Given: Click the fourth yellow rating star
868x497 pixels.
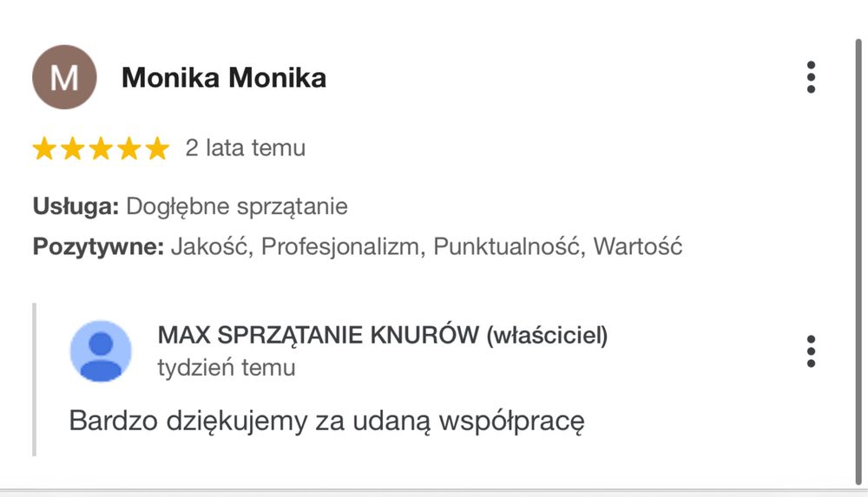Looking at the screenshot, I should [128, 149].
